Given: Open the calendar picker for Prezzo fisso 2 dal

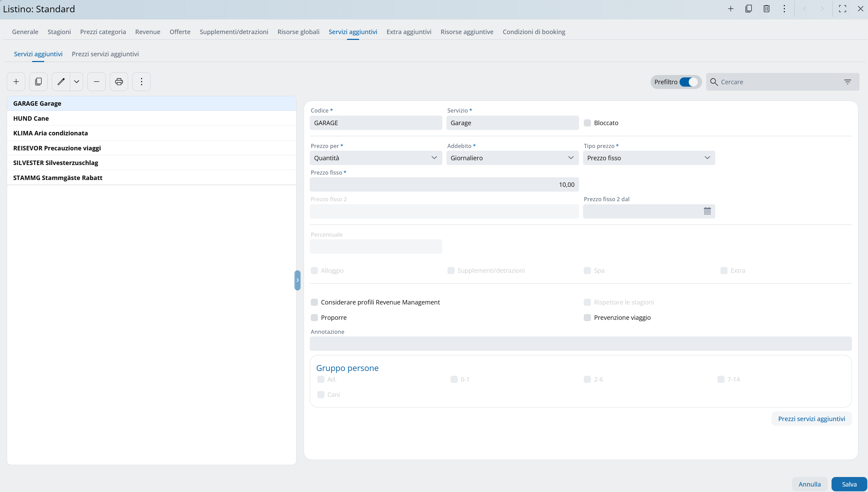Looking at the screenshot, I should tap(707, 211).
